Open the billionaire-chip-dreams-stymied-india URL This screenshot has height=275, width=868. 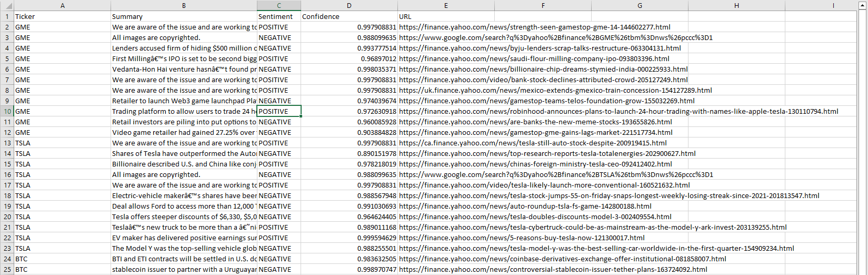click(x=543, y=69)
